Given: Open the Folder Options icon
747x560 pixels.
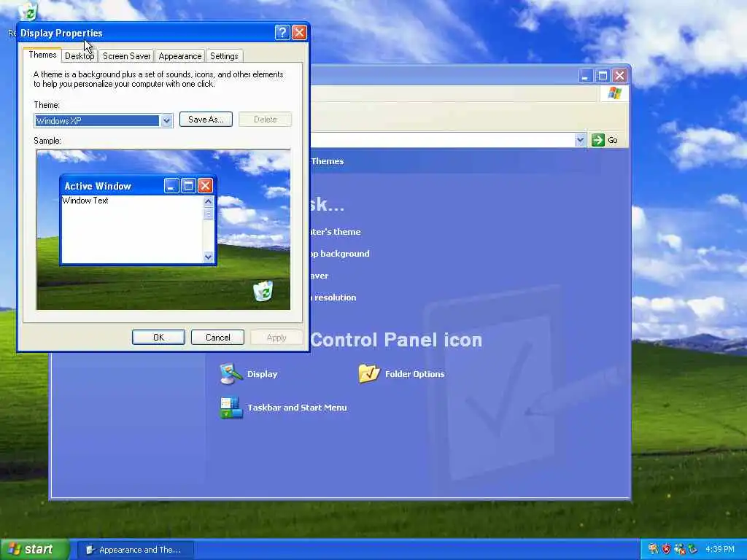Looking at the screenshot, I should (x=369, y=374).
